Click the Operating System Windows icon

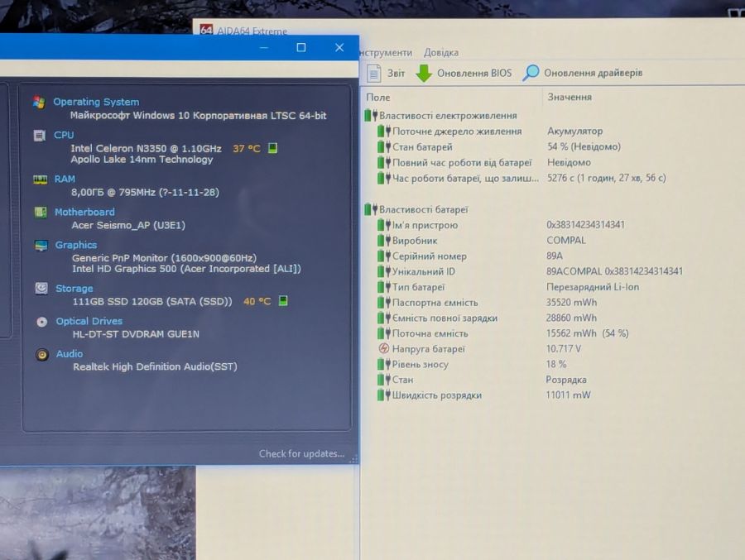pos(39,102)
